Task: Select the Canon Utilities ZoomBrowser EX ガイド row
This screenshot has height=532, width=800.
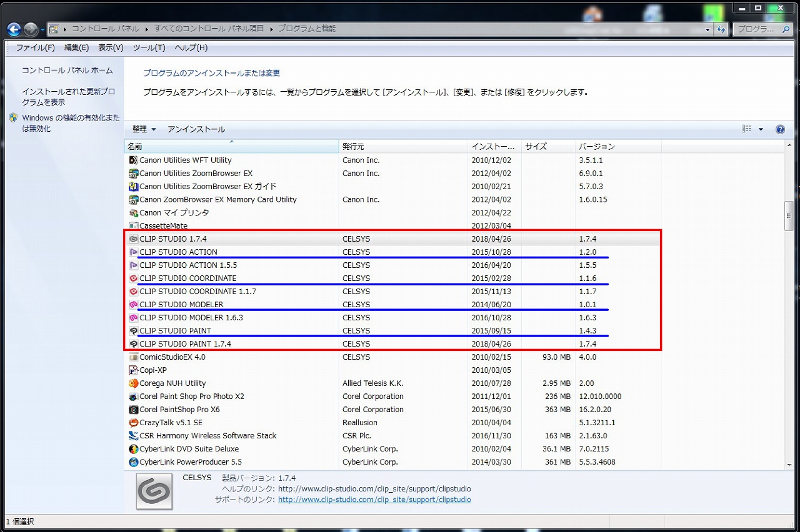Action: (x=392, y=187)
